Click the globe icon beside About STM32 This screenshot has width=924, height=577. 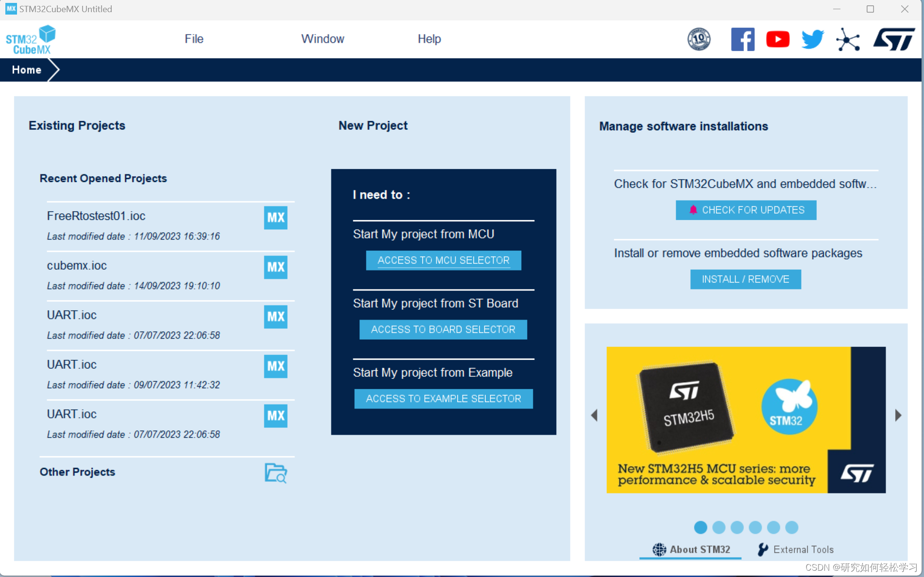(x=659, y=549)
